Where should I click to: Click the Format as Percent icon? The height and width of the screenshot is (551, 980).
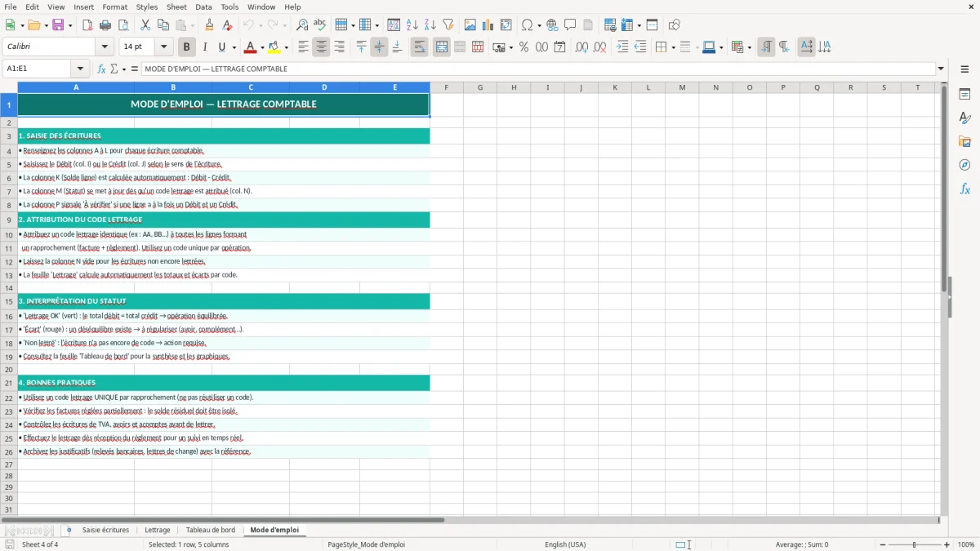[x=523, y=47]
